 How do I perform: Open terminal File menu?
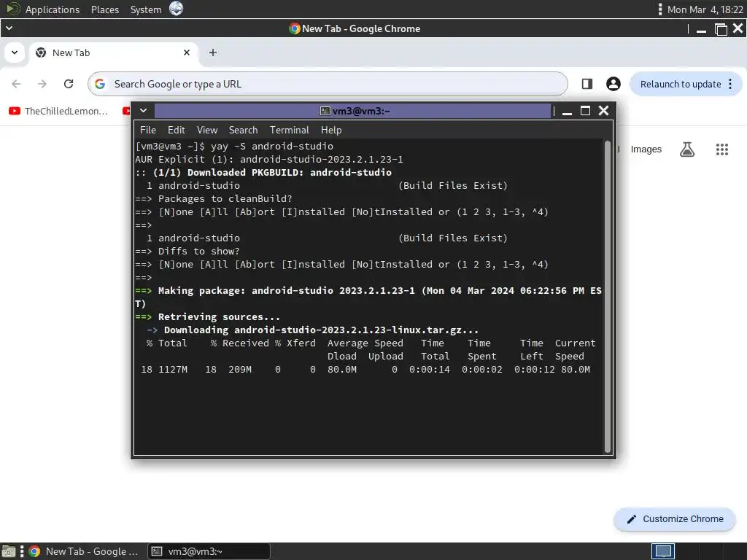(x=147, y=130)
